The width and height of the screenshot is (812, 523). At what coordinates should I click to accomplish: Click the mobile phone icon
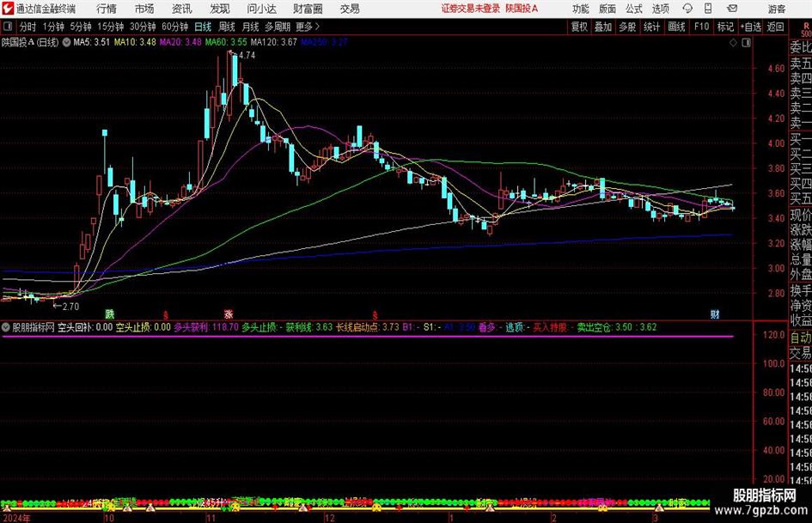coord(708,9)
